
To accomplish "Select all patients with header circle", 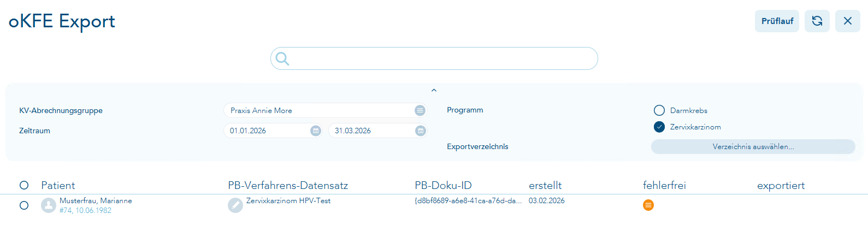I will pyautogui.click(x=24, y=185).
